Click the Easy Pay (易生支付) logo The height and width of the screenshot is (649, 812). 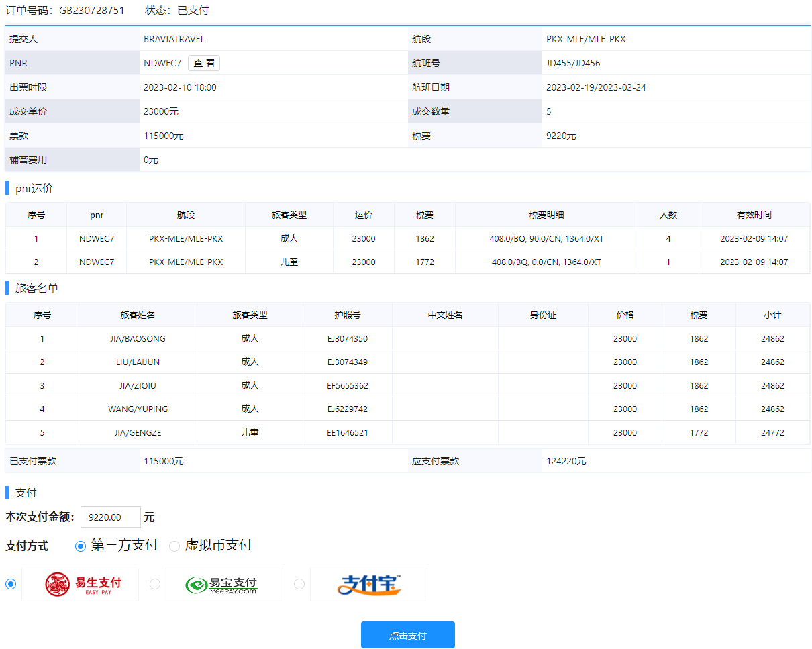[81, 585]
